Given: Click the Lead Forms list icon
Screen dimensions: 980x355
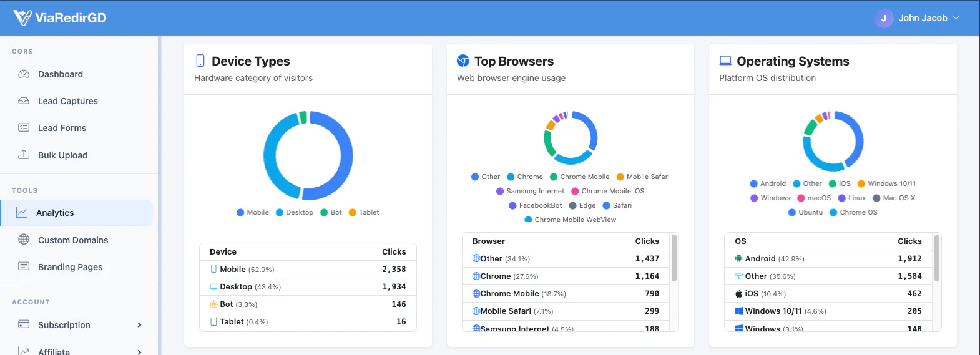Looking at the screenshot, I should [24, 128].
